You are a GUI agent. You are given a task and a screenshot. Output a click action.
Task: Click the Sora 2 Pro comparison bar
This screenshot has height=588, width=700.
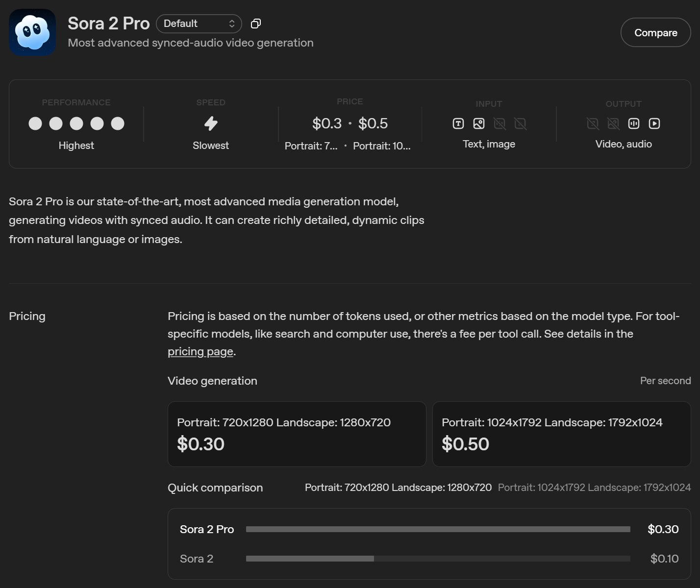pos(438,529)
